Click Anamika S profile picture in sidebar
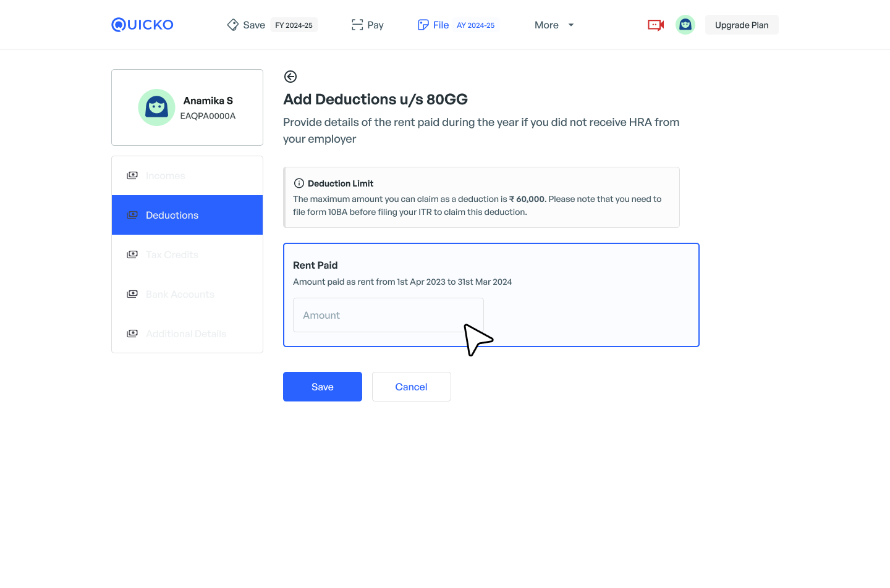Image resolution: width=890 pixels, height=588 pixels. [156, 107]
